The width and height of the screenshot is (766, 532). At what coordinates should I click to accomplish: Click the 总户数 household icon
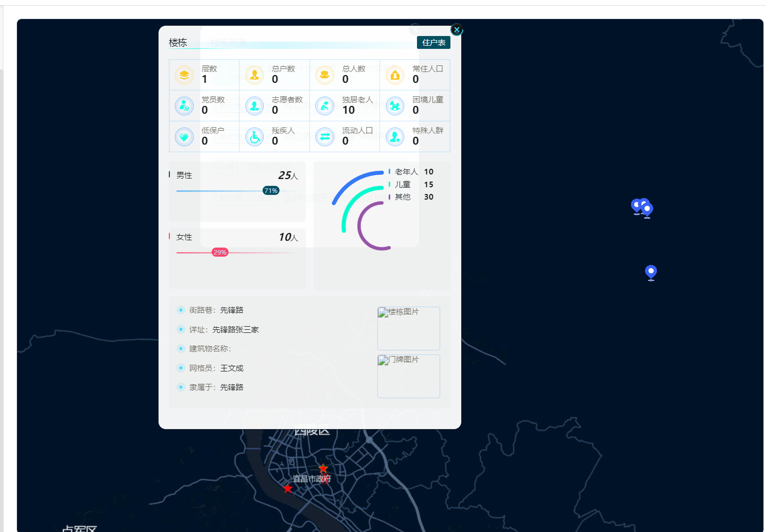254,75
